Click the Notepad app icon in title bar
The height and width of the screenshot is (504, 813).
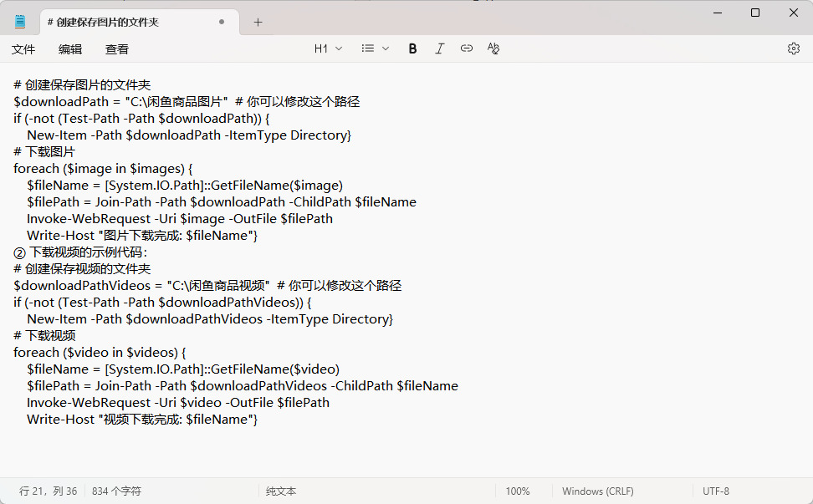pos(20,22)
